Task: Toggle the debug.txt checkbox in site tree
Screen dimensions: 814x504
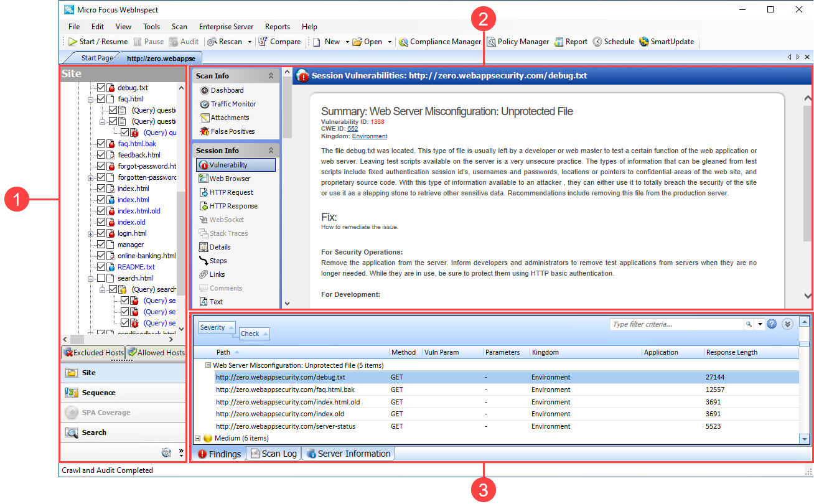Action: click(101, 88)
